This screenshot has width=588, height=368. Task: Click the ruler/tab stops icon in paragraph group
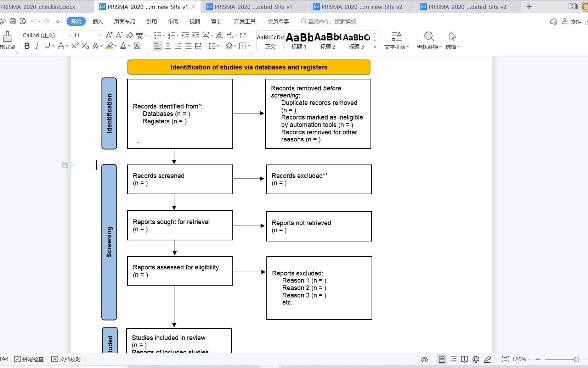click(x=244, y=35)
